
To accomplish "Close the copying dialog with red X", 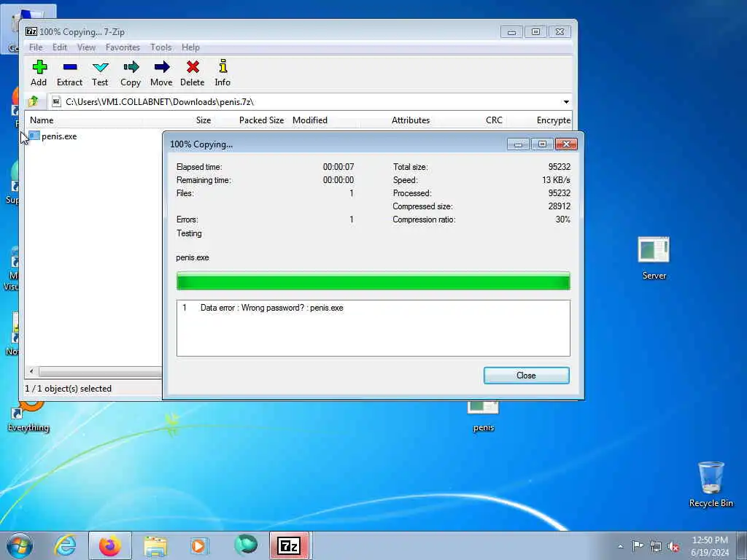I will (x=566, y=144).
